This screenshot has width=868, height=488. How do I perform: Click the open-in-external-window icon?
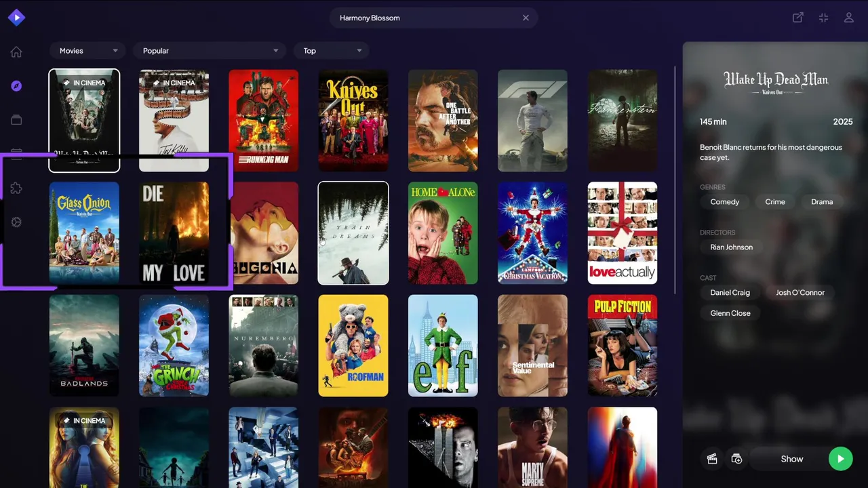click(798, 18)
